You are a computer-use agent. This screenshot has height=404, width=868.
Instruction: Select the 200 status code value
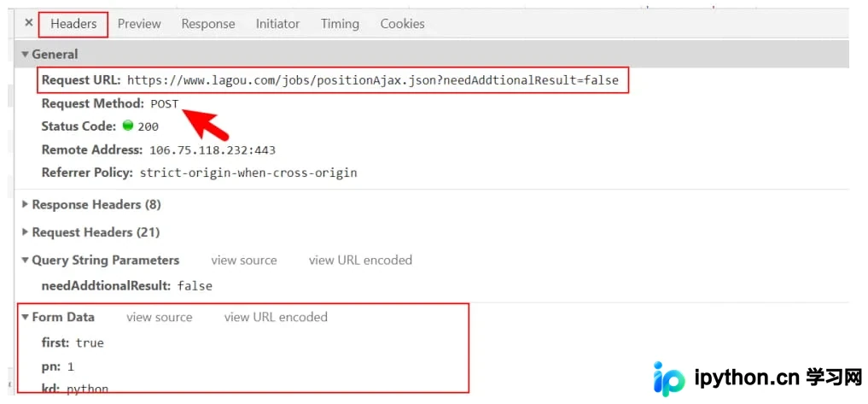click(x=149, y=127)
